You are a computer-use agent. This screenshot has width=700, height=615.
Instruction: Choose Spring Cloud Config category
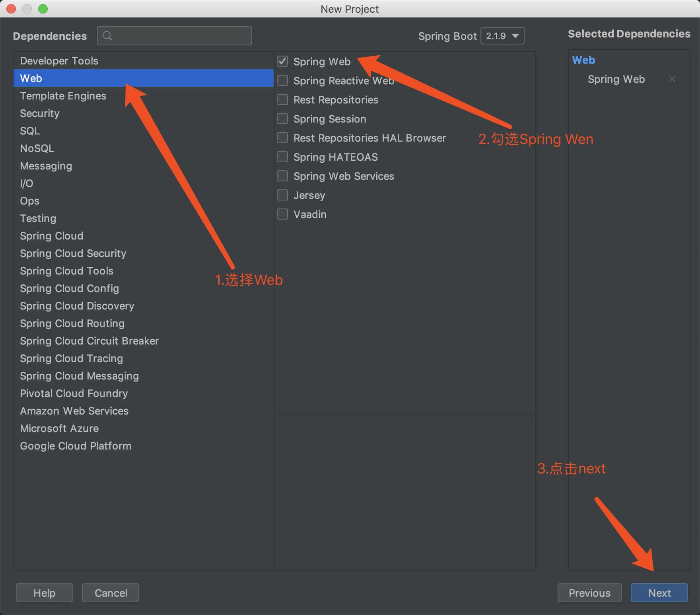click(x=143, y=288)
